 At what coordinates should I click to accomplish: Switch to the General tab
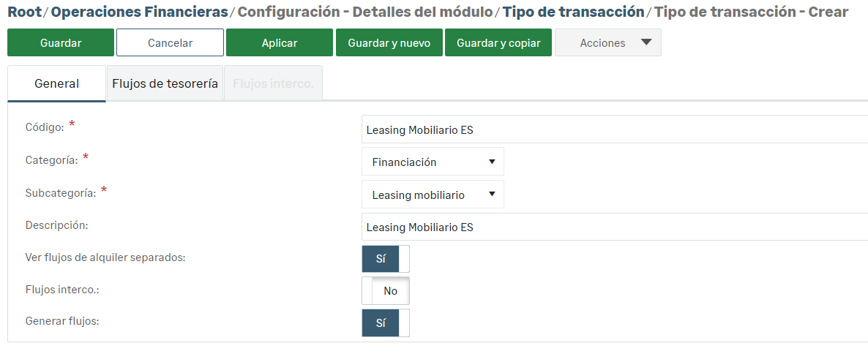point(56,84)
